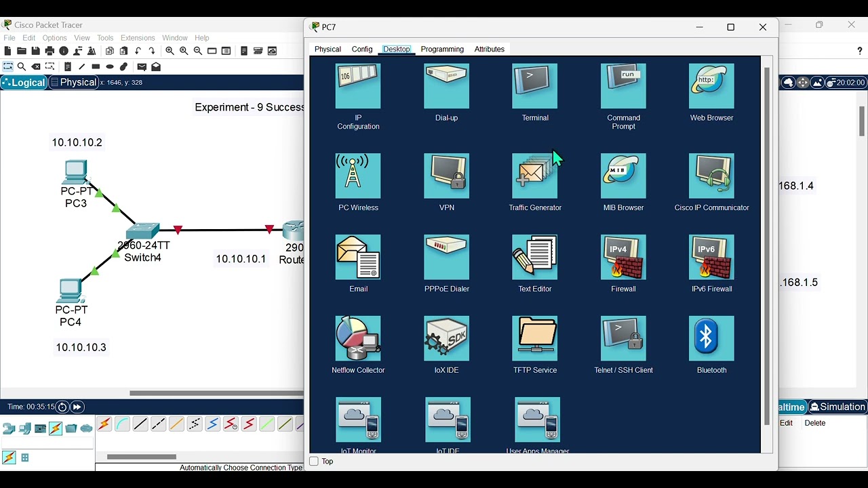Open the Dial-up app
The width and height of the screenshot is (868, 488).
[x=446, y=86]
